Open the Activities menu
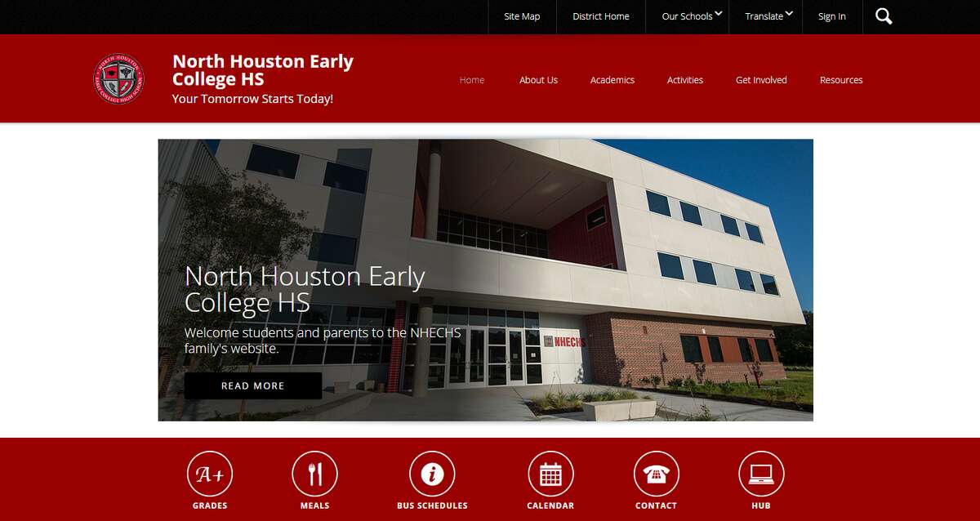 click(x=685, y=80)
